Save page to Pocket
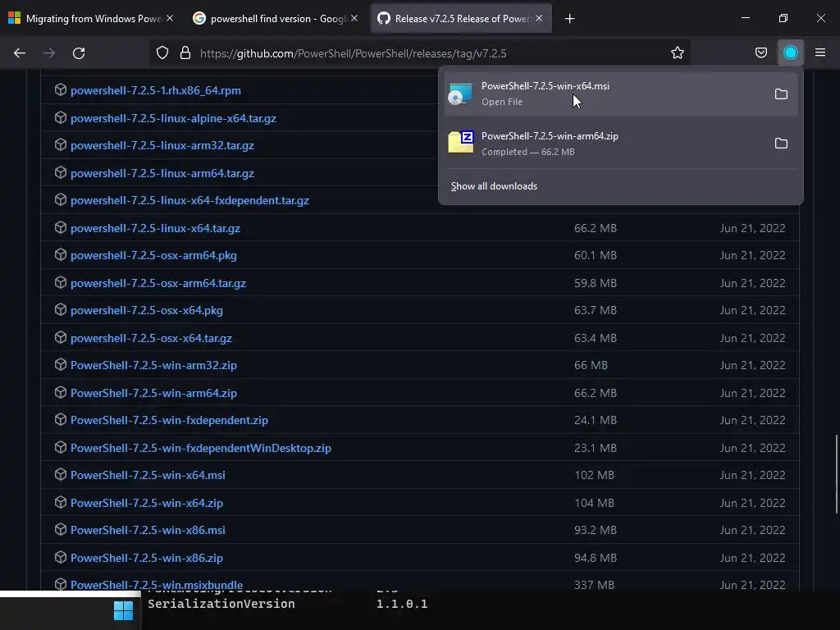The width and height of the screenshot is (840, 630). click(x=760, y=53)
